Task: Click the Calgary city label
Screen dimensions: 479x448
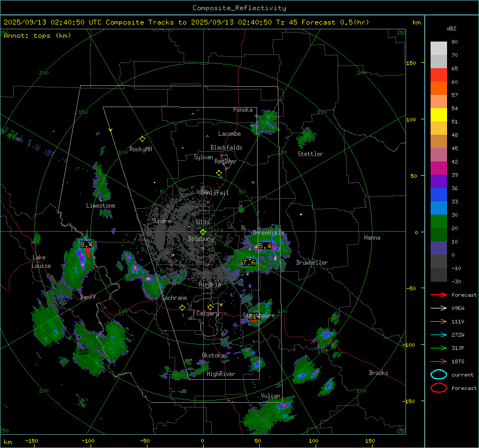Action: 208,313
